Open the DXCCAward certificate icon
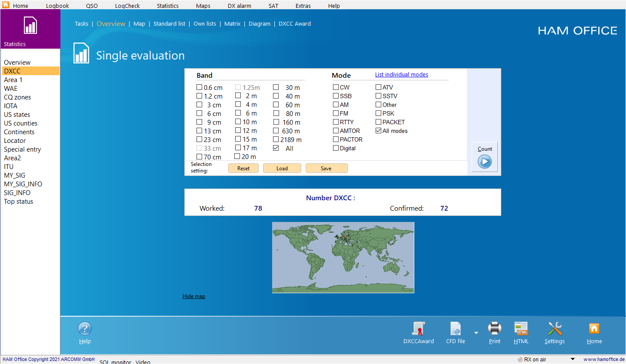Viewport: 626px width, 364px height. pyautogui.click(x=419, y=329)
